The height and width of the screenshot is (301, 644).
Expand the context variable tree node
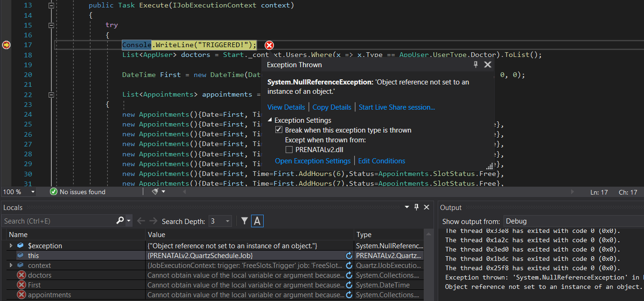click(11, 265)
